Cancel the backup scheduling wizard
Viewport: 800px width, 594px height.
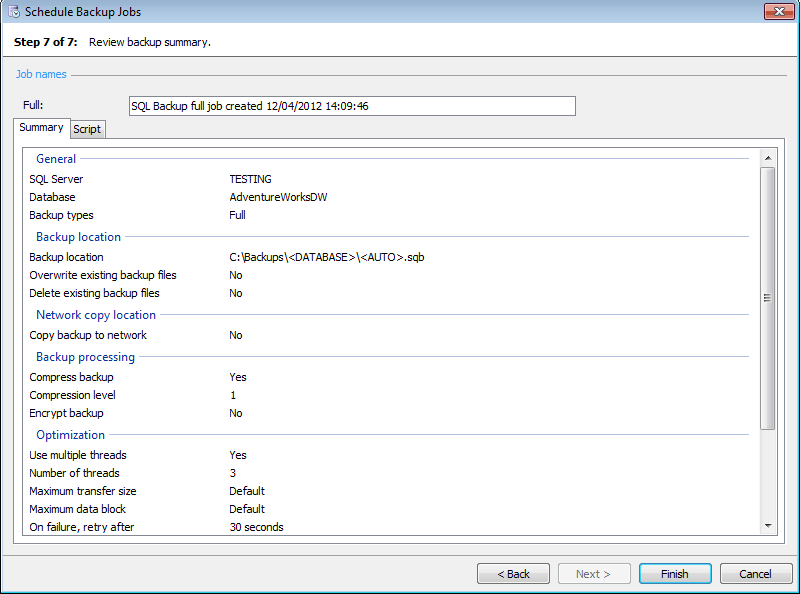point(755,574)
